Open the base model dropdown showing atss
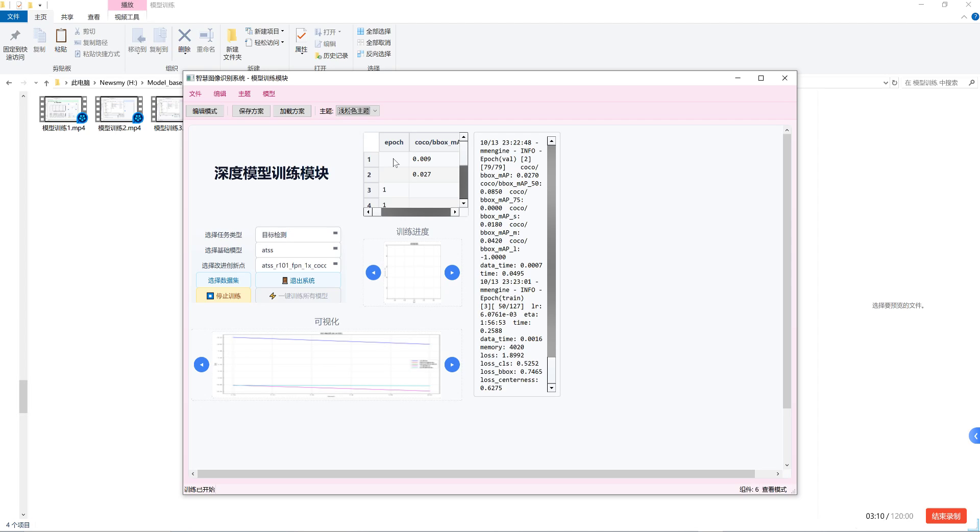Image resolution: width=980 pixels, height=532 pixels. [x=298, y=250]
